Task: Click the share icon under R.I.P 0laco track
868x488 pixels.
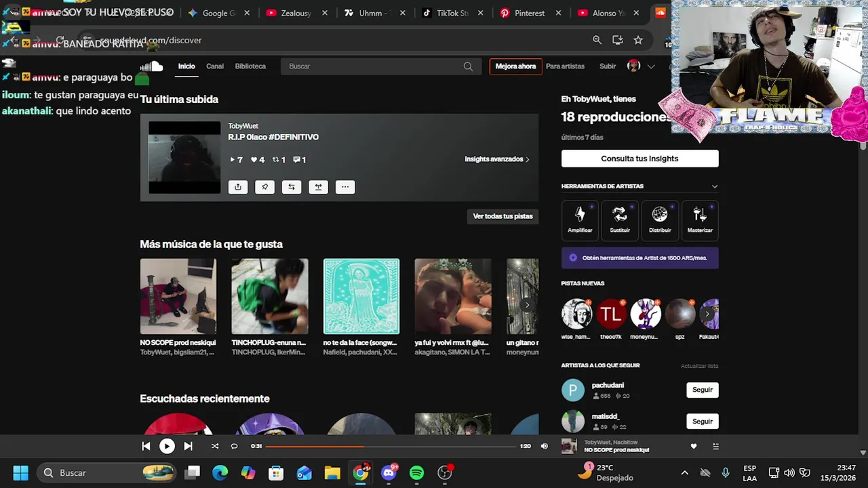Action: point(238,187)
